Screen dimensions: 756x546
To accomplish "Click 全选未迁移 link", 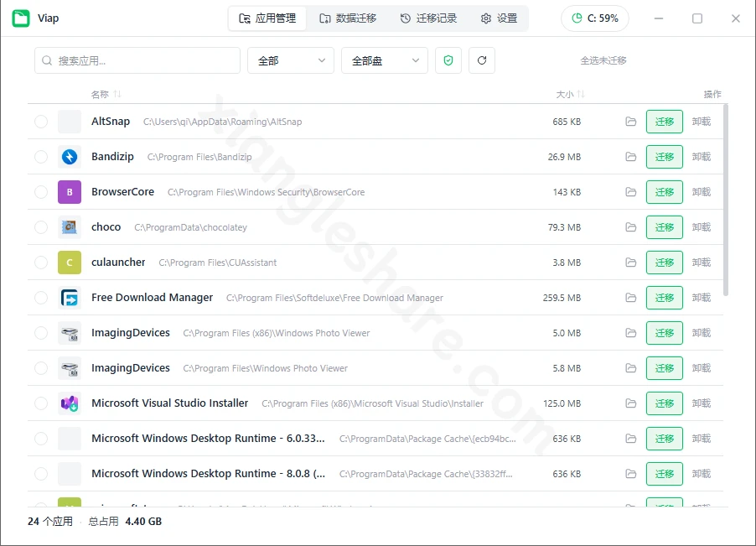I will [x=603, y=60].
